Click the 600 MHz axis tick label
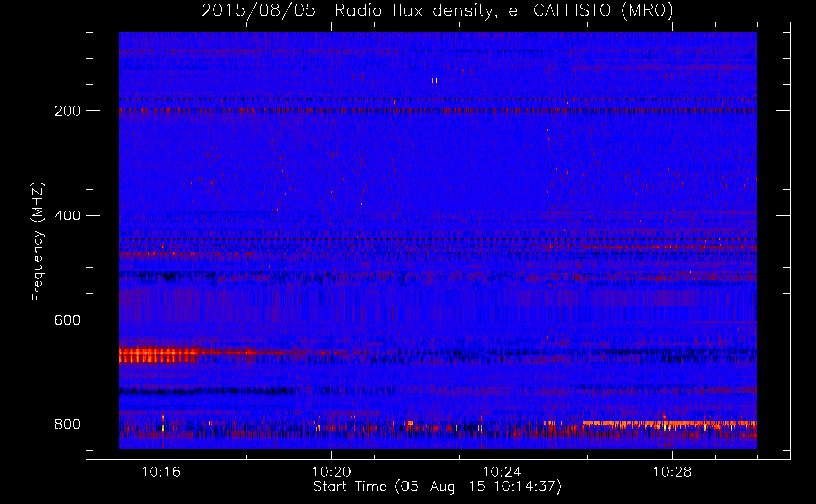Viewport: 816px width, 504px height. click(68, 320)
